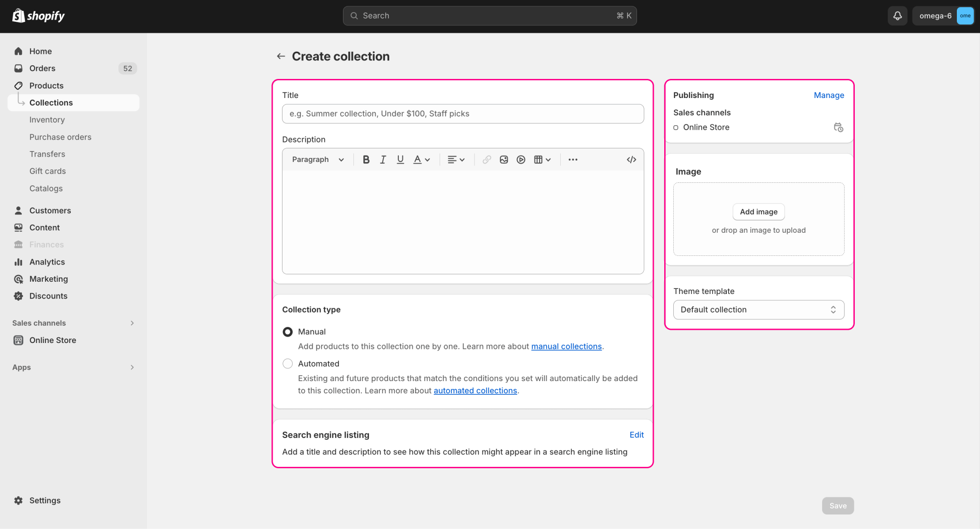The width and height of the screenshot is (980, 529).
Task: Click the insert image icon in toolbar
Action: point(504,159)
